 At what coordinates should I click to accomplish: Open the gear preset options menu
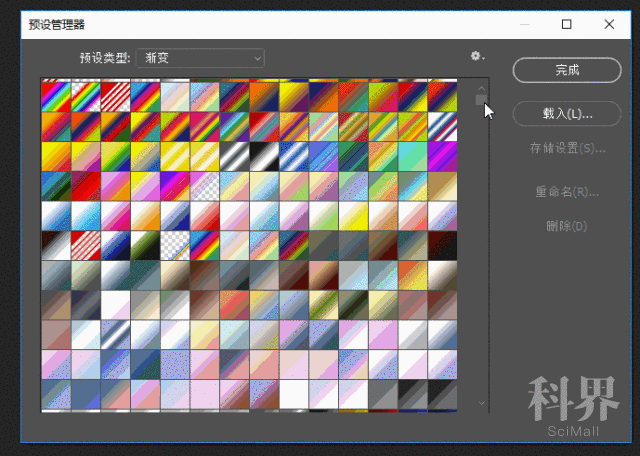click(x=476, y=57)
